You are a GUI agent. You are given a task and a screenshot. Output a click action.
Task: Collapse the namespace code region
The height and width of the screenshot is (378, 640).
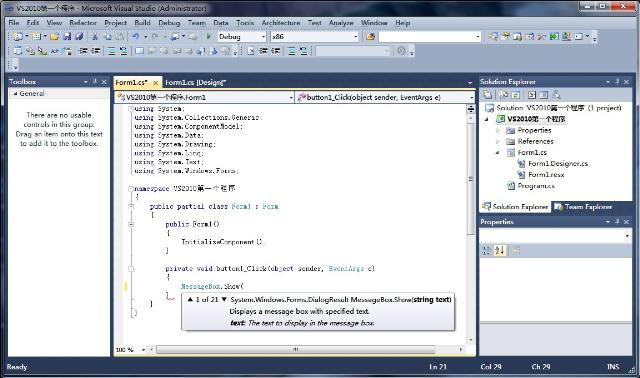[131, 189]
